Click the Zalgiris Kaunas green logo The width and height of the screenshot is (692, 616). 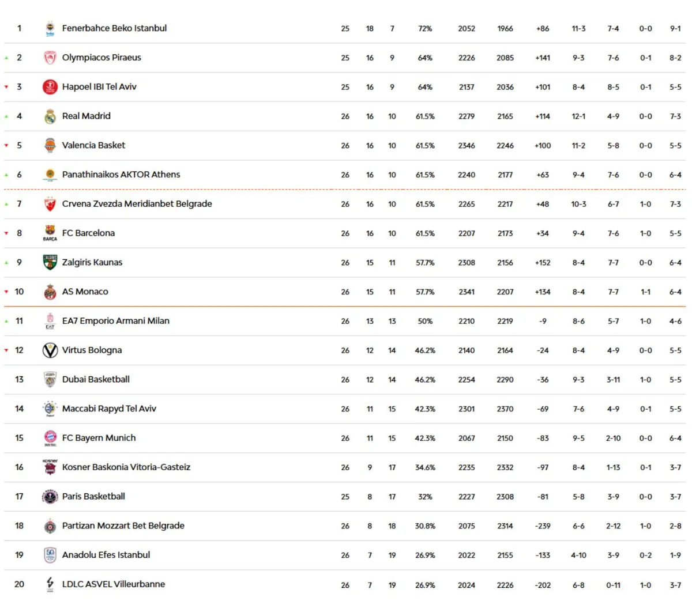[50, 263]
